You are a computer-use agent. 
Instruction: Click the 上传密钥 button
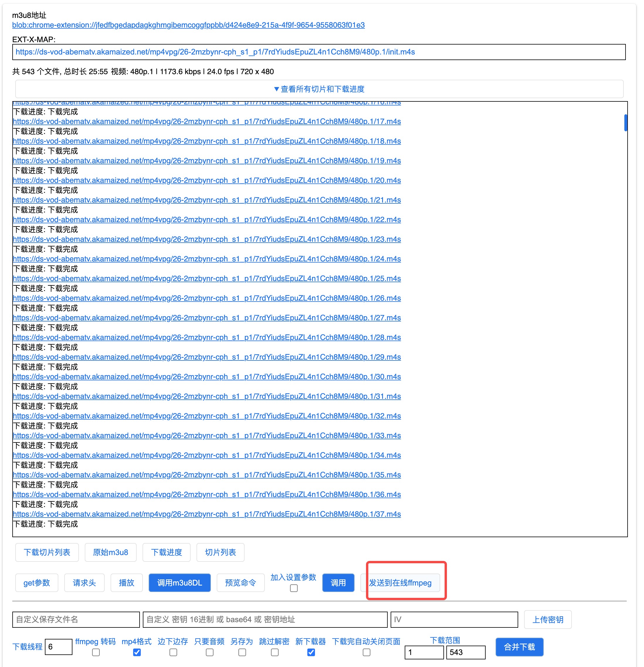coord(548,620)
